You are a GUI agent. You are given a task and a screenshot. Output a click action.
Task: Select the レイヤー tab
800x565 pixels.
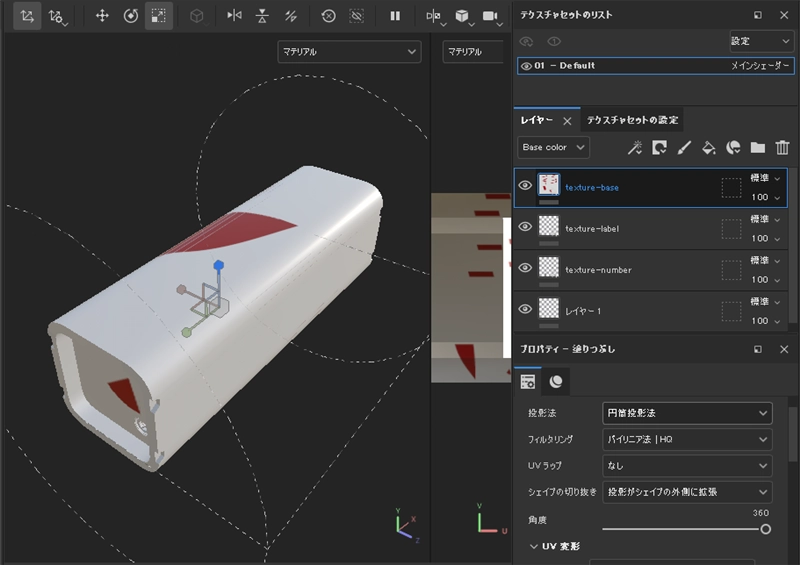click(537, 120)
